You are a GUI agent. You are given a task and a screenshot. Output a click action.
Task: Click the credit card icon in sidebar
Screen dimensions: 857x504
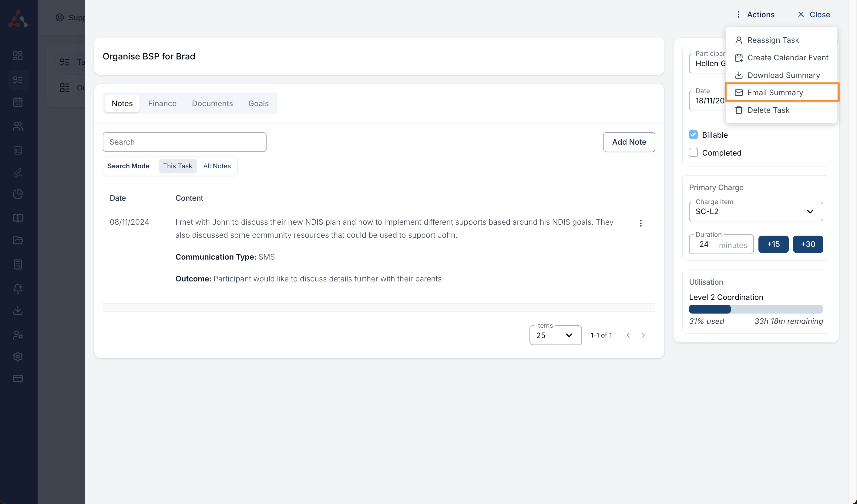click(18, 378)
